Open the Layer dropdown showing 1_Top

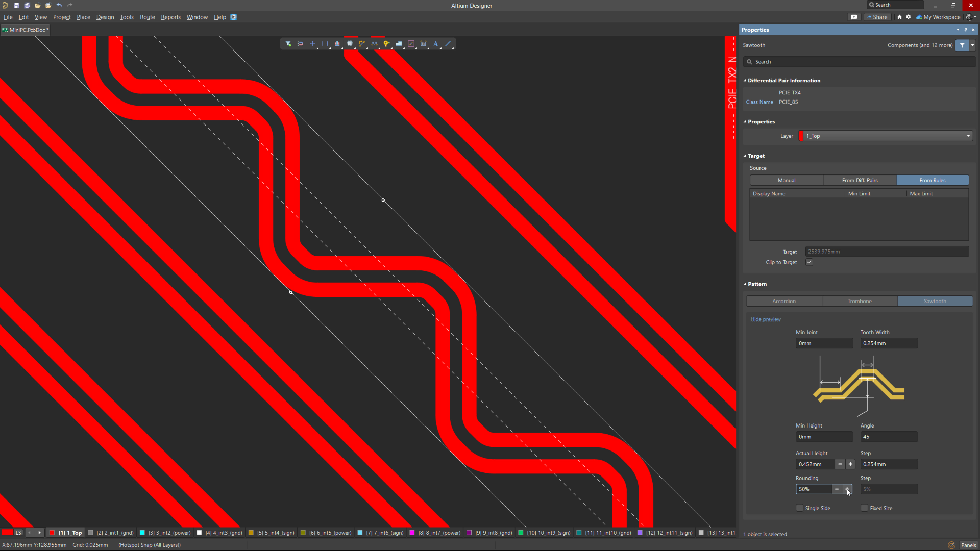(967, 136)
